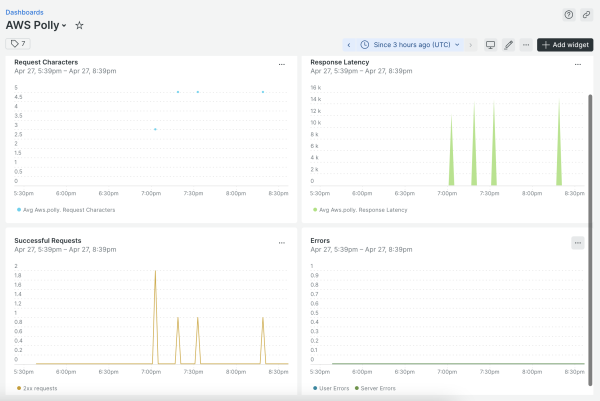
Task: Click the lowest blue data point in Request Characters
Action: pyautogui.click(x=155, y=129)
